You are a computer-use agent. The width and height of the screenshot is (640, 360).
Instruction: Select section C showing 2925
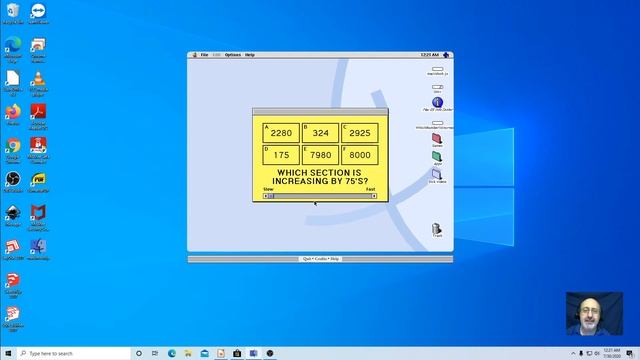click(360, 133)
